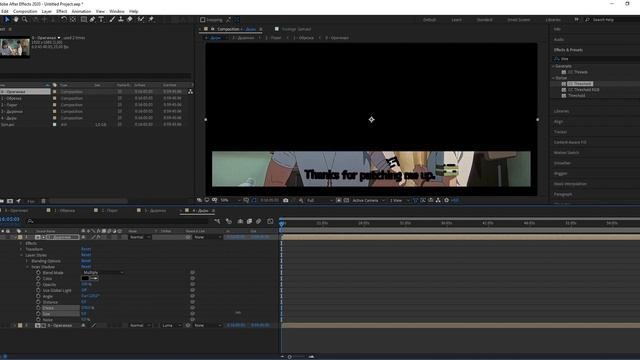Click the Toggle Transparency Grid icon in viewer

point(346,200)
